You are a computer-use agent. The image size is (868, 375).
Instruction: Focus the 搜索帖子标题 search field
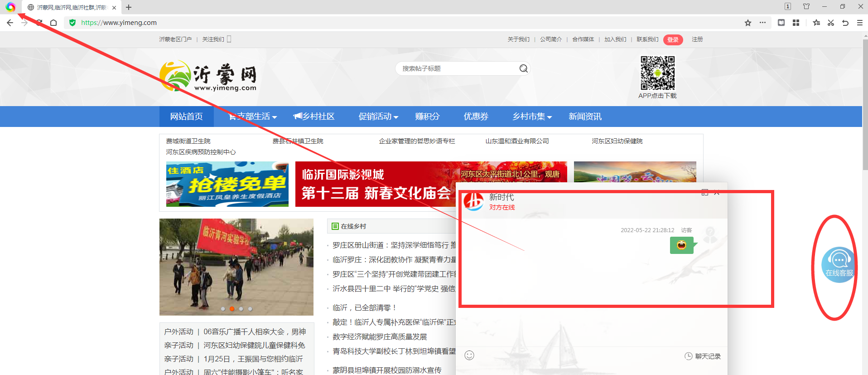[458, 68]
